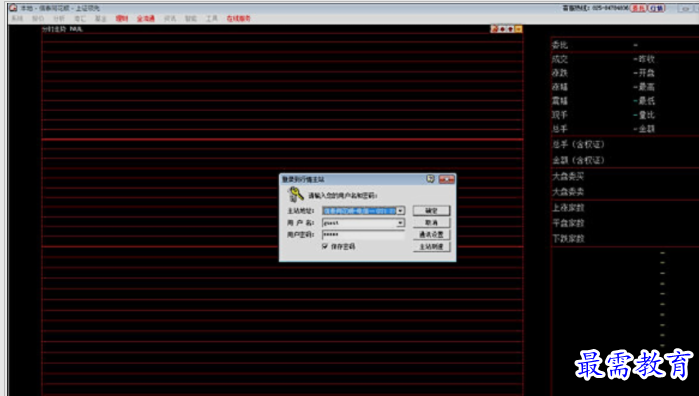The width and height of the screenshot is (699, 396).
Task: Click the 涨幅 label in quote panel
Action: (x=560, y=87)
